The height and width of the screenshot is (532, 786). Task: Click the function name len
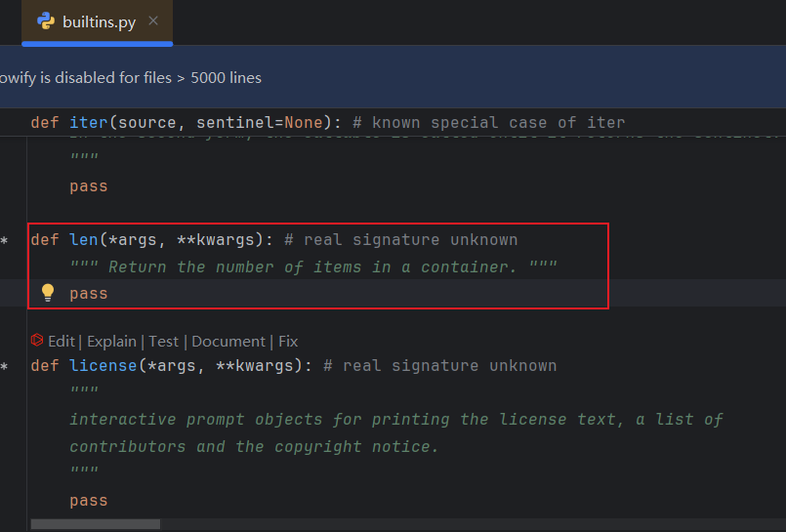pyautogui.click(x=84, y=239)
